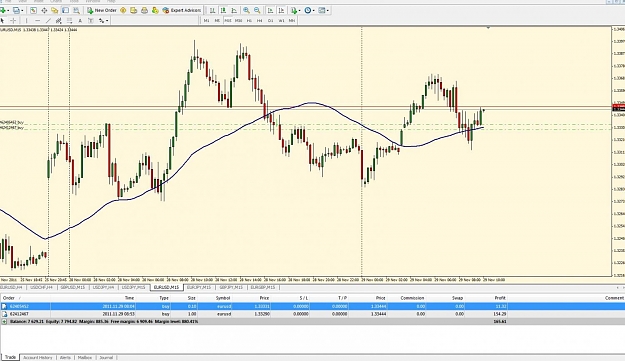The width and height of the screenshot is (625, 361).
Task: Expand the Periods clock dropdown arrow
Action: pos(314,11)
